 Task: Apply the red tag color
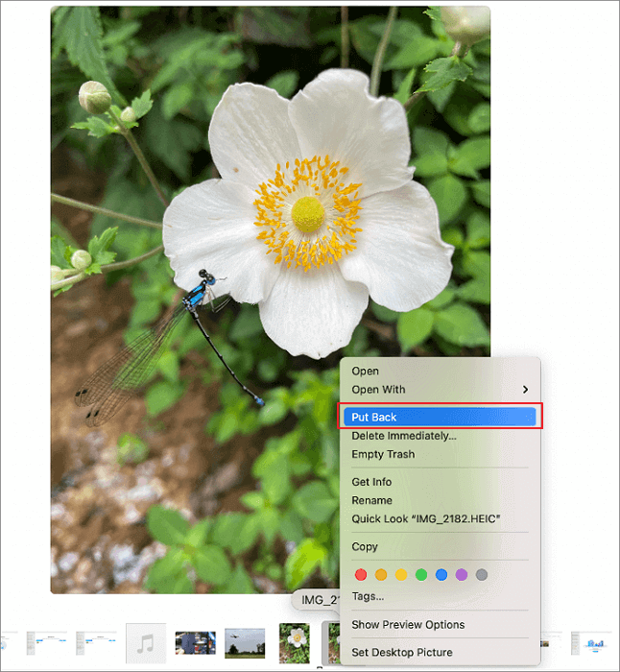click(361, 575)
